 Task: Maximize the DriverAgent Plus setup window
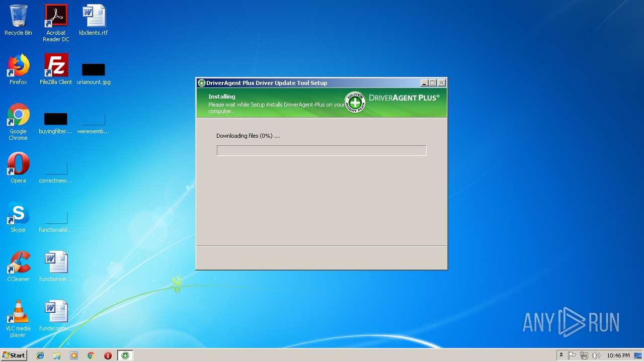click(433, 83)
